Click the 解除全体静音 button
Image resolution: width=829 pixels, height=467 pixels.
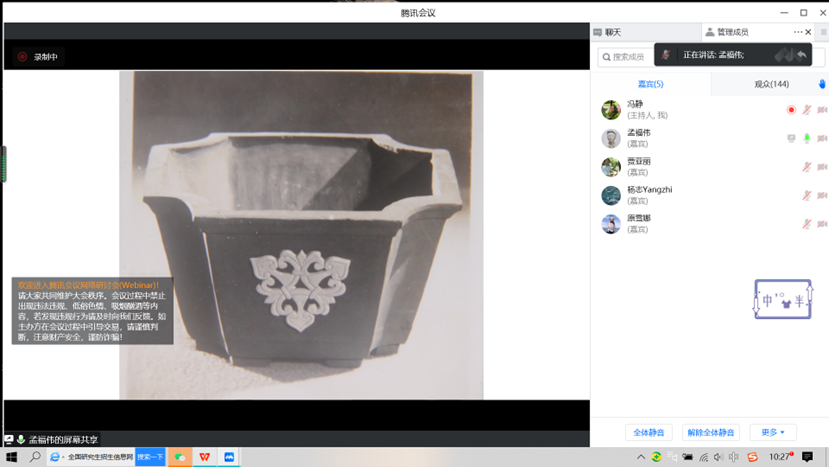coord(710,432)
